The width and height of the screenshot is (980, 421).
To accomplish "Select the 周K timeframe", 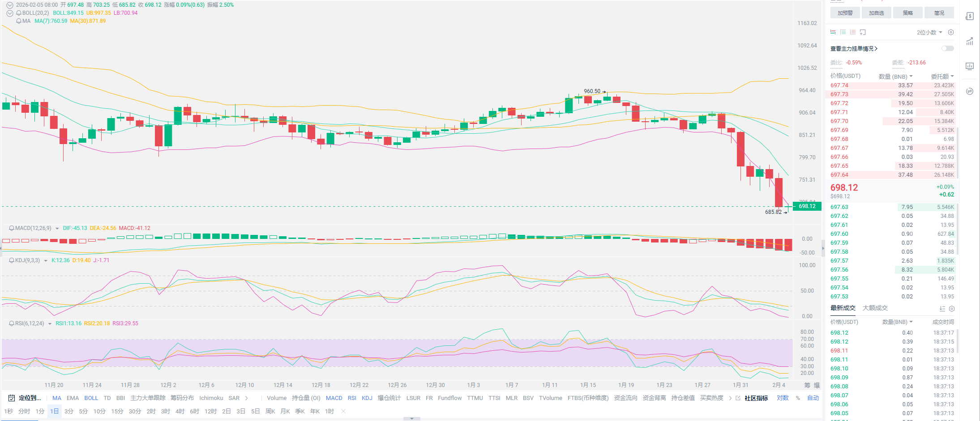I will click(270, 411).
